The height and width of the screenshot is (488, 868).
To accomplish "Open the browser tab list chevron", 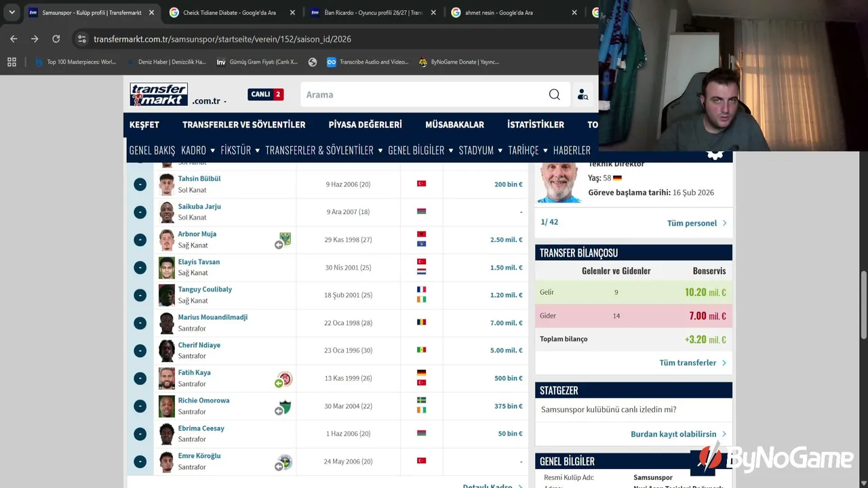I will (12, 12).
